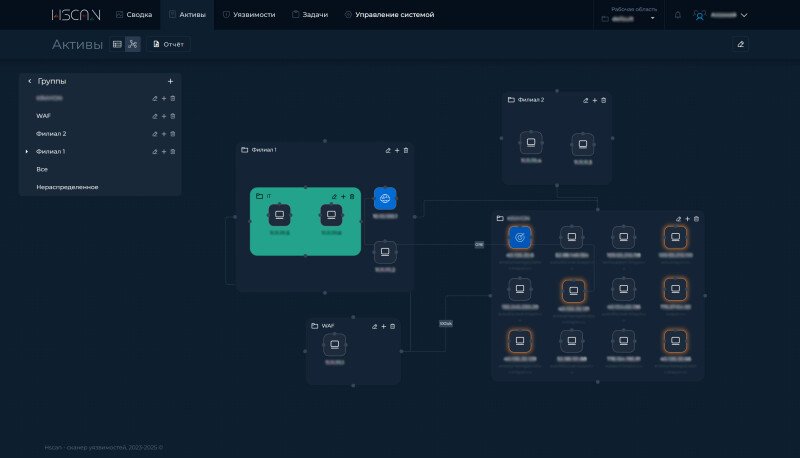
Task: Edit Филиал 2 group in the sidebar list
Action: (x=154, y=134)
